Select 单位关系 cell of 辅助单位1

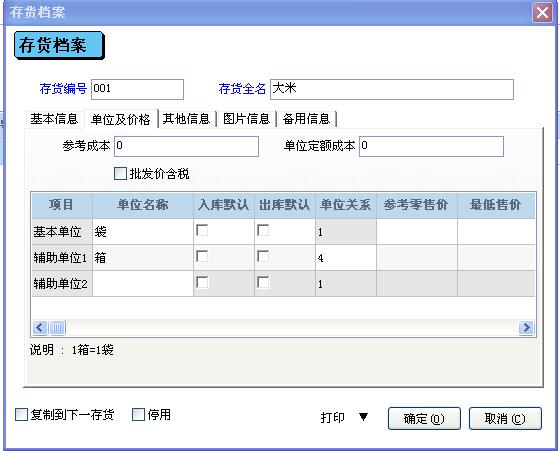(x=346, y=257)
